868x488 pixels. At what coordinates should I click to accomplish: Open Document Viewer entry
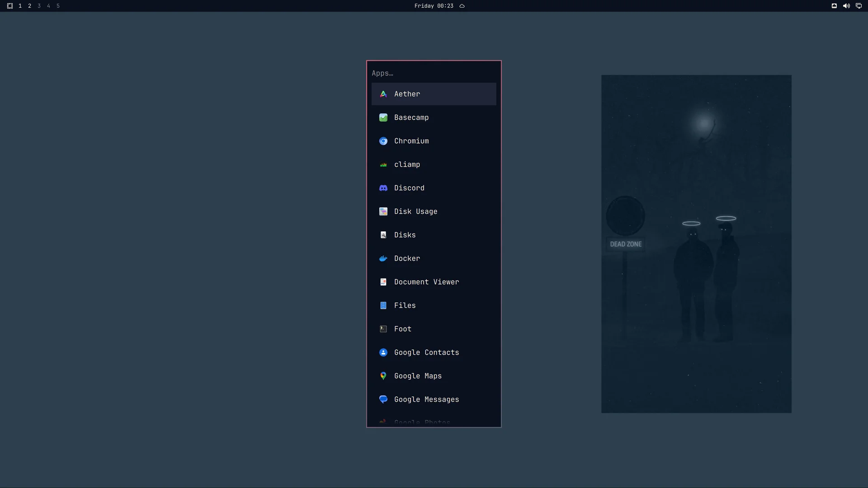click(434, 282)
